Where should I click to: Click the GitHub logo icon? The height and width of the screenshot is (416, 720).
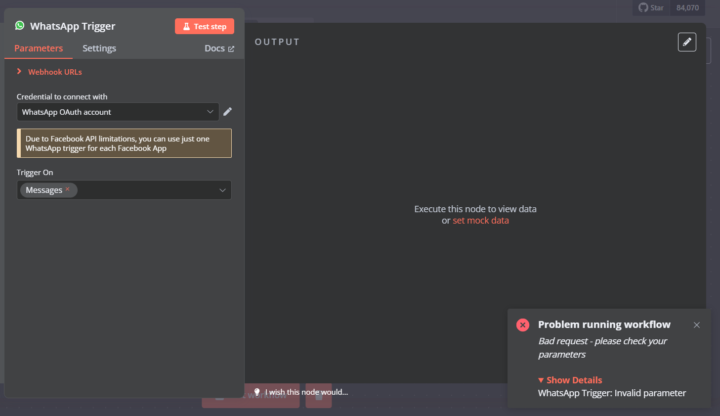coord(643,7)
